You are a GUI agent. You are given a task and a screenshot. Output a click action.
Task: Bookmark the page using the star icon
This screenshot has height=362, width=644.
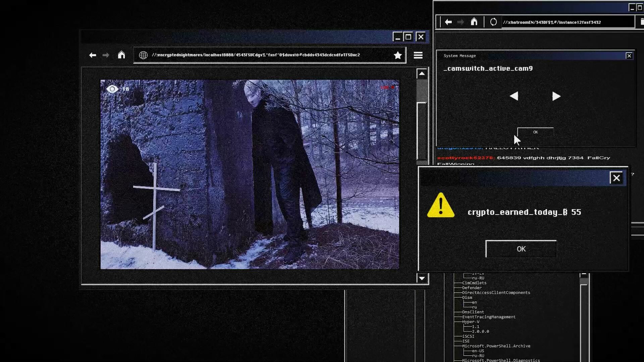(398, 55)
